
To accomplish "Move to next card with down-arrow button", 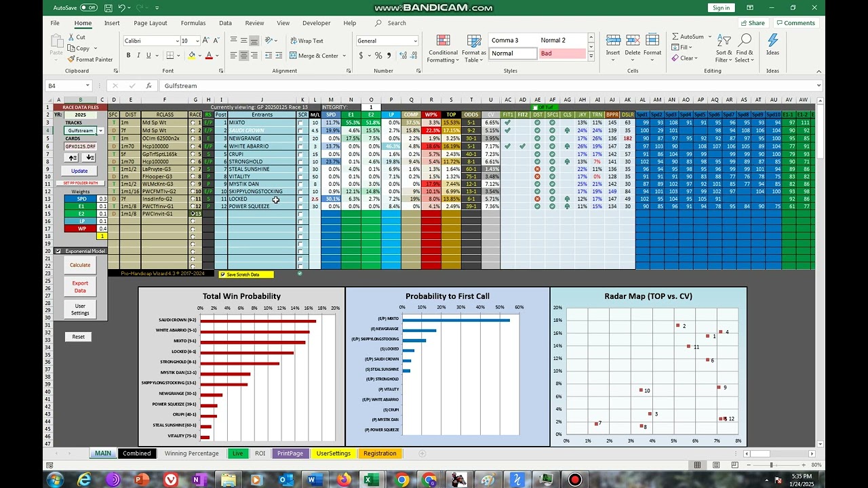I will pyautogui.click(x=90, y=157).
